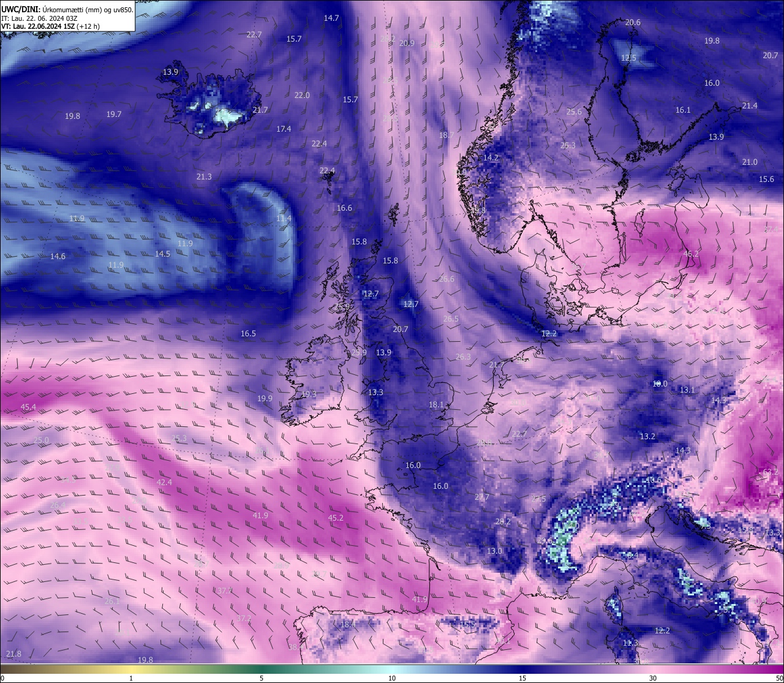The width and height of the screenshot is (784, 683).
Task: Click the 21.0 value label
Action: point(750,162)
